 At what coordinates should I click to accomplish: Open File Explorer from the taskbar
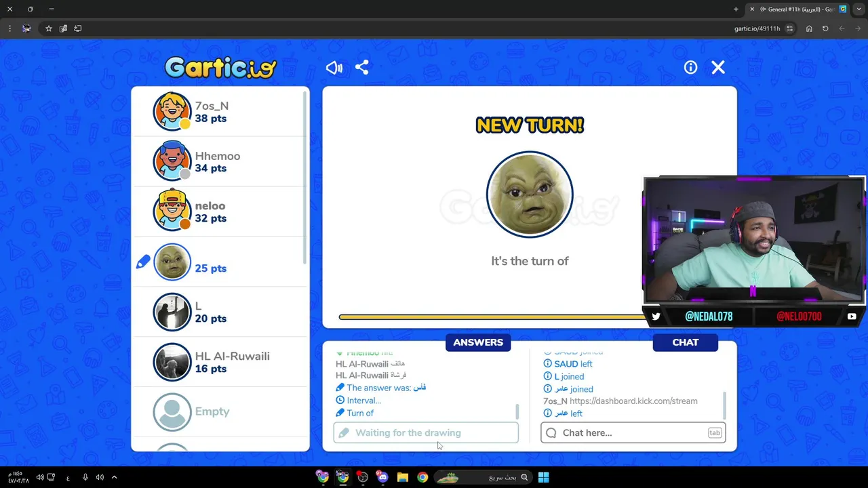coord(403,477)
